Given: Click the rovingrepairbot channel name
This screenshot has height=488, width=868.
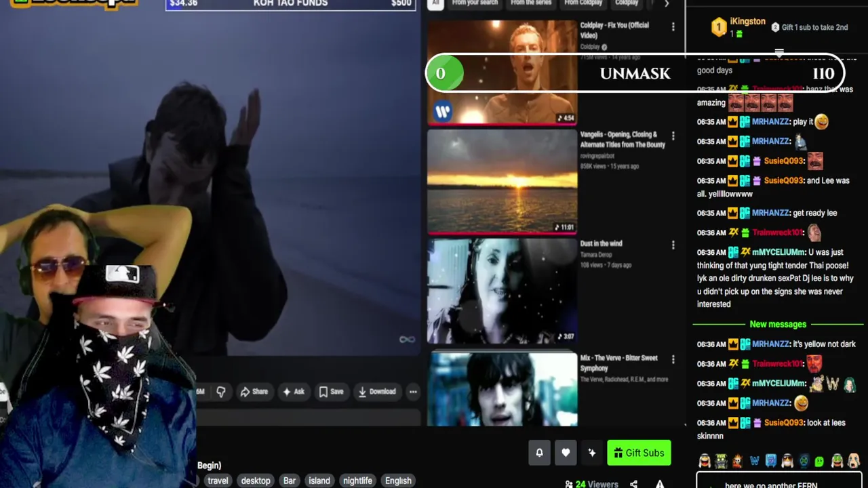Looking at the screenshot, I should pyautogui.click(x=597, y=156).
